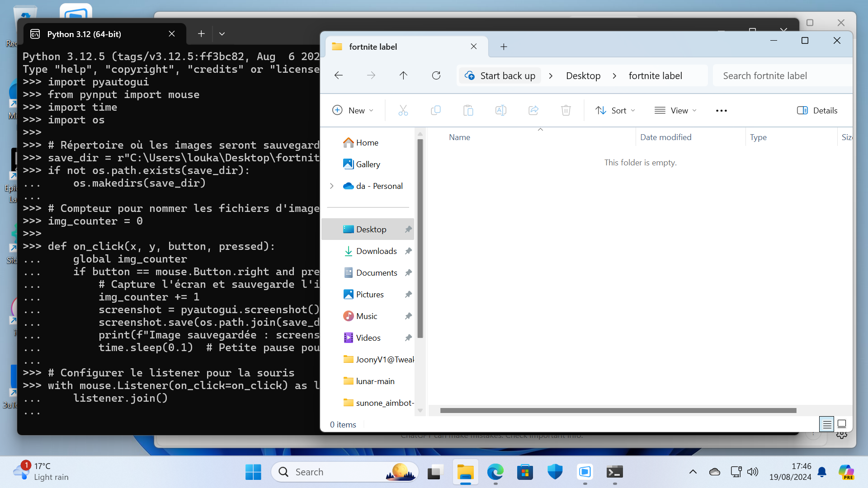Click the Cut scissors icon in toolbar
Screen dimensions: 868x488
pyautogui.click(x=403, y=110)
